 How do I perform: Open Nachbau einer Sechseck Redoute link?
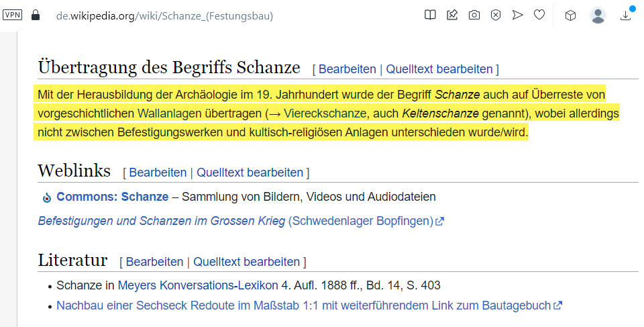(x=303, y=306)
